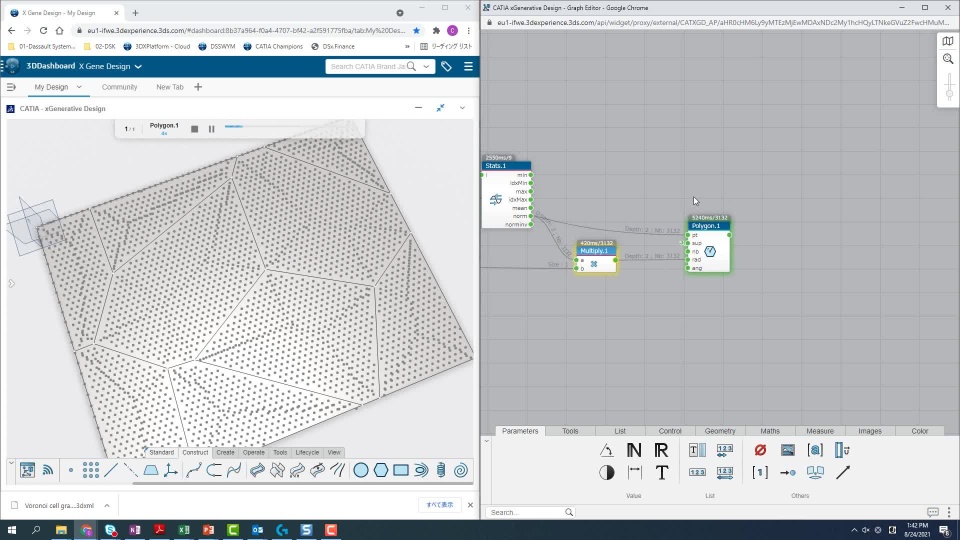Select the Axis System tool
Image resolution: width=960 pixels, height=540 pixels.
click(171, 470)
